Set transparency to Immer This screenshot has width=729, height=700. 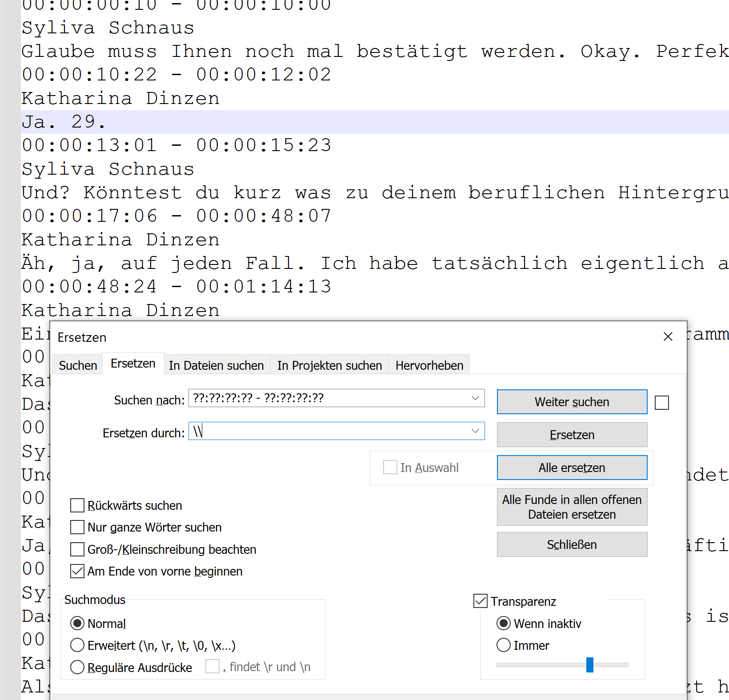coord(504,645)
